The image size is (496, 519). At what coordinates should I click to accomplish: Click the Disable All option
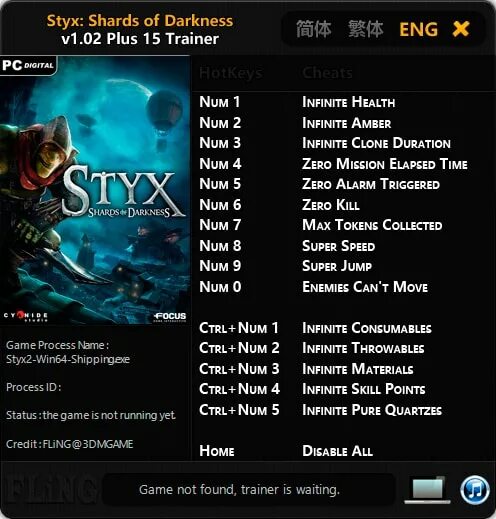click(x=337, y=451)
